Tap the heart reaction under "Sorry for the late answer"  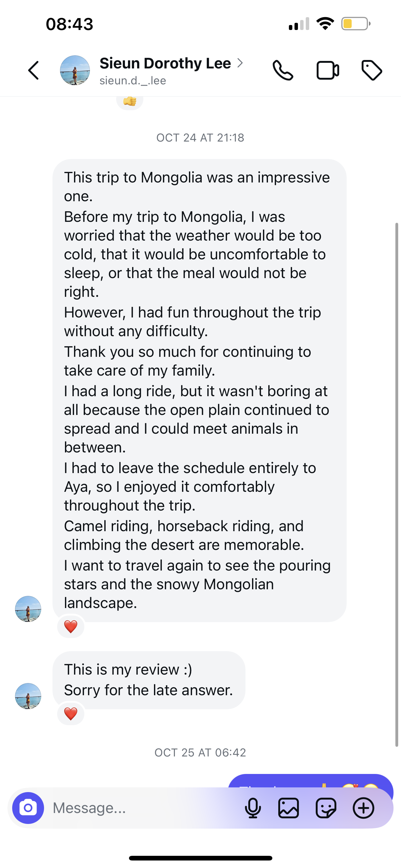pyautogui.click(x=71, y=714)
